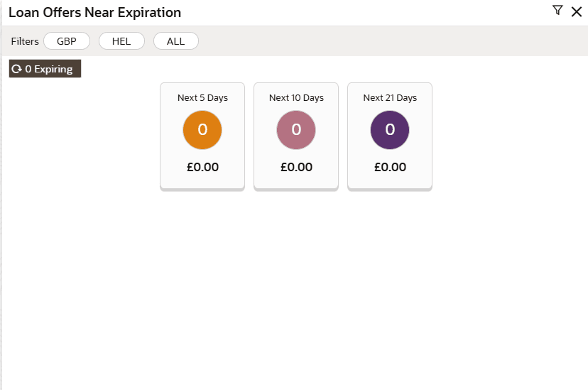The width and height of the screenshot is (588, 390).
Task: Select the HEL filter chip
Action: pos(121,41)
